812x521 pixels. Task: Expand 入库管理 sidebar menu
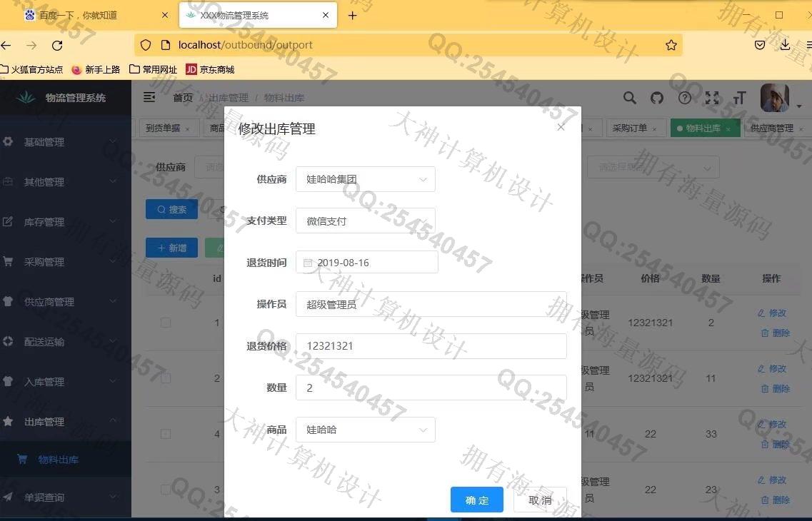(65, 382)
